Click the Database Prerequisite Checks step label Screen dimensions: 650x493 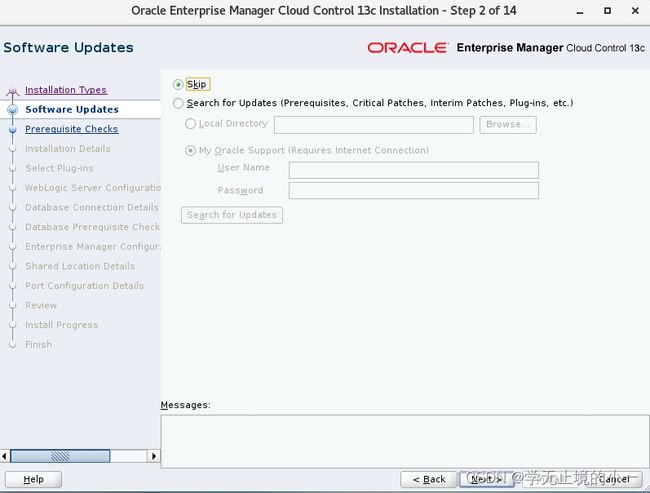(x=92, y=227)
